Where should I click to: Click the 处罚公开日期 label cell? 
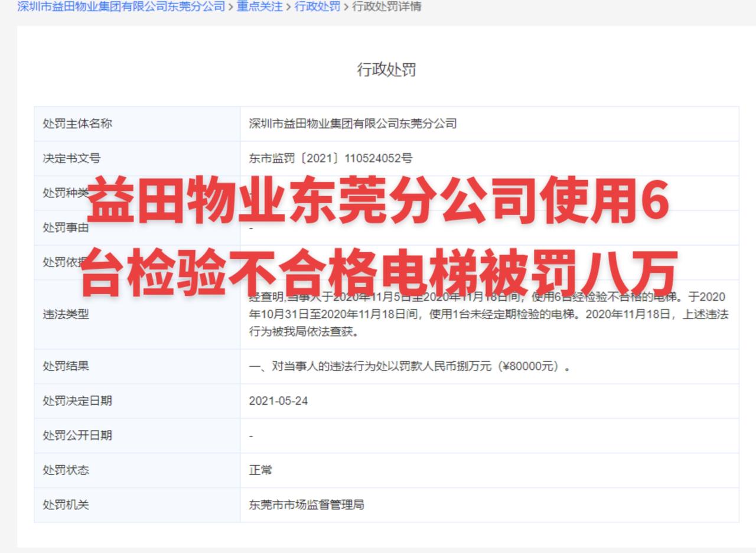tap(137, 435)
